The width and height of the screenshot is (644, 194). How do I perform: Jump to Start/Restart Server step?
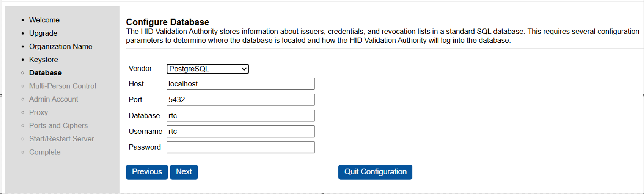62,139
